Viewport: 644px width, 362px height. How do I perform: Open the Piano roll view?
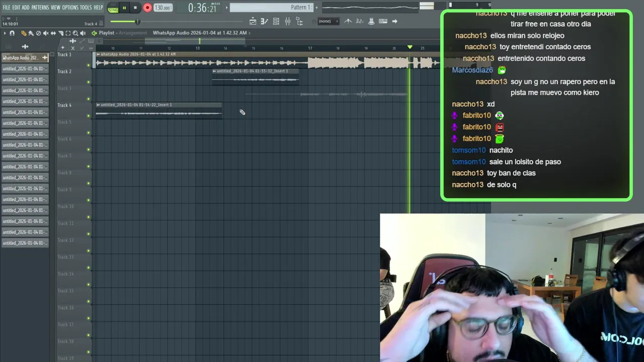(x=264, y=21)
